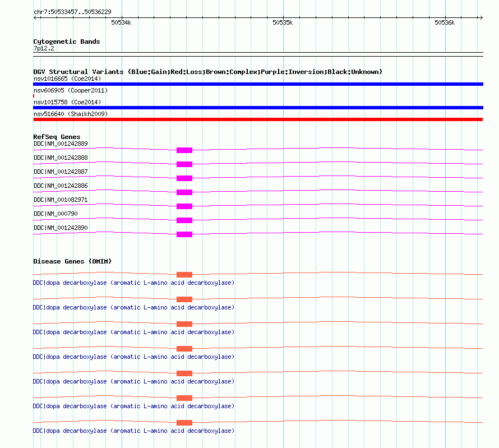Click the red loss bar under nsv516640
Screen dimensions: 499x448
[x=258, y=119]
